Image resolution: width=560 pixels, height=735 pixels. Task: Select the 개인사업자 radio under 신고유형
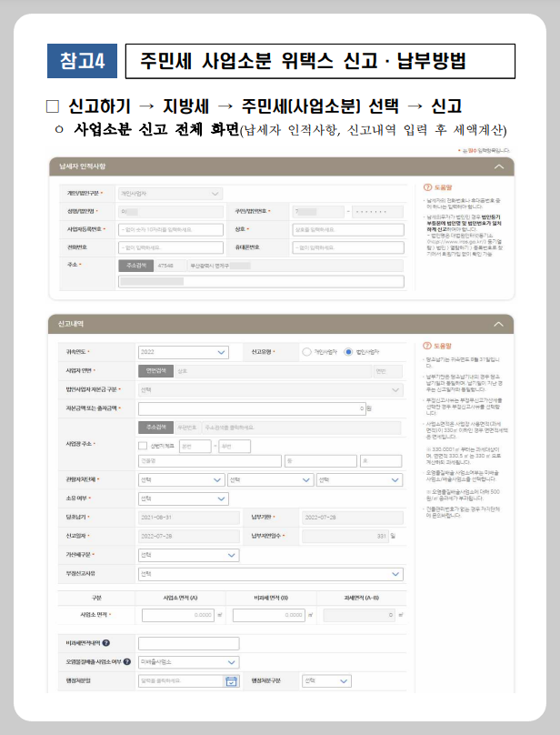(306, 352)
